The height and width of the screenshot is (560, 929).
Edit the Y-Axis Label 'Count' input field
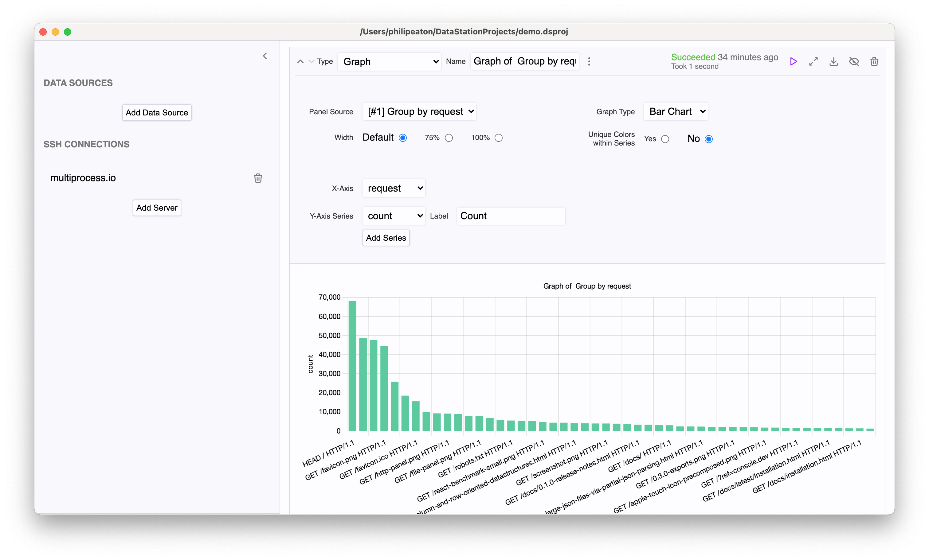pyautogui.click(x=511, y=216)
